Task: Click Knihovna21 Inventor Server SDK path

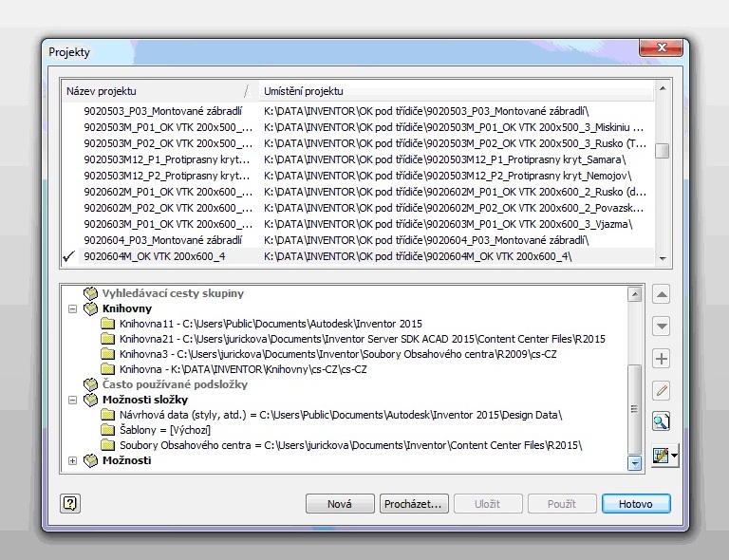Action: (x=363, y=339)
